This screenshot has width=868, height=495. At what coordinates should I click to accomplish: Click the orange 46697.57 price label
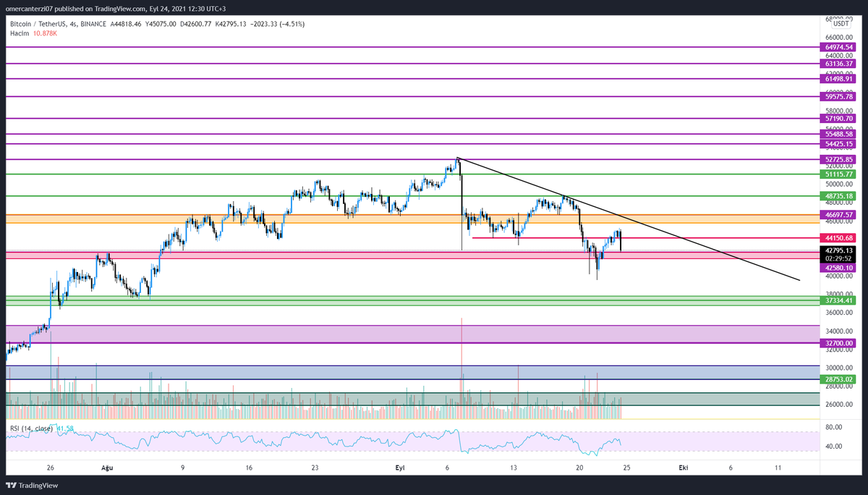point(838,215)
